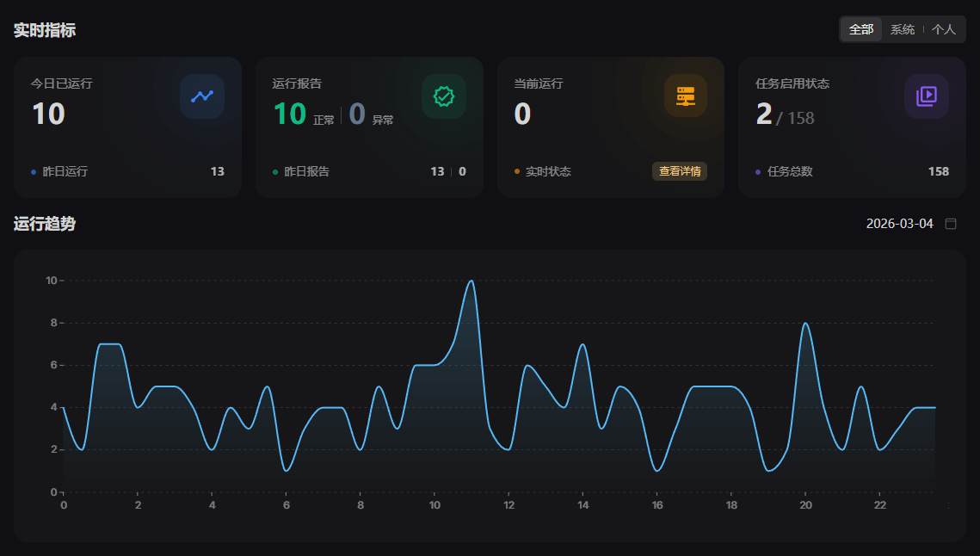Click the 当前运行 value 0
This screenshot has width=980, height=556.
point(522,114)
